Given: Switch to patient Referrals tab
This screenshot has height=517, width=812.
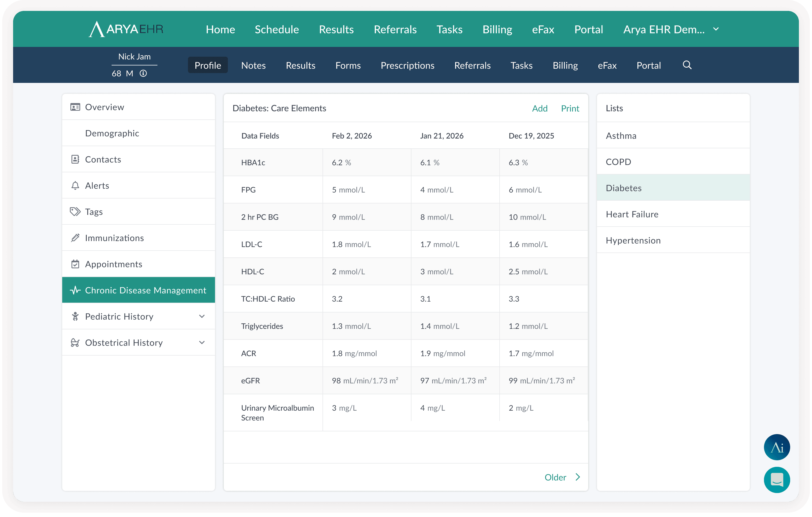Looking at the screenshot, I should point(472,65).
